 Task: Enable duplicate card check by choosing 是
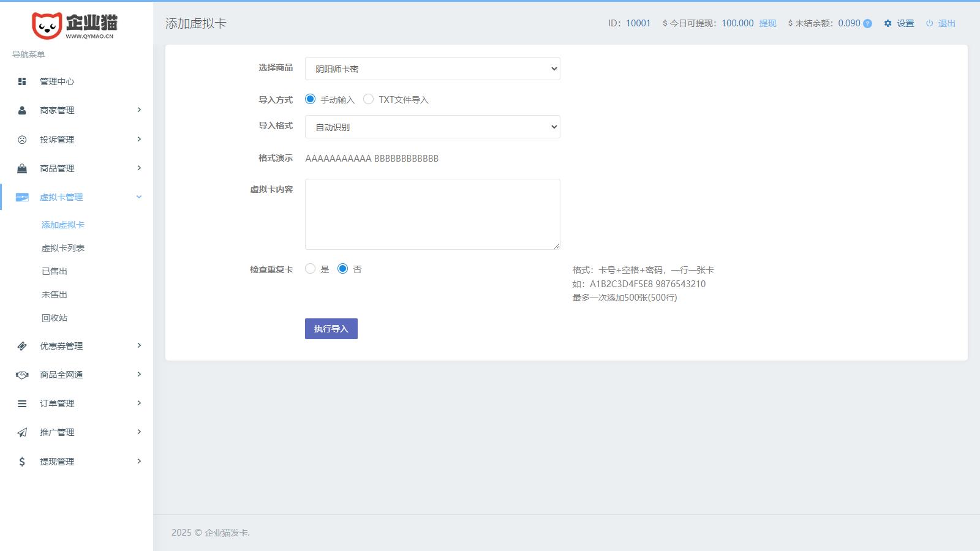[311, 269]
